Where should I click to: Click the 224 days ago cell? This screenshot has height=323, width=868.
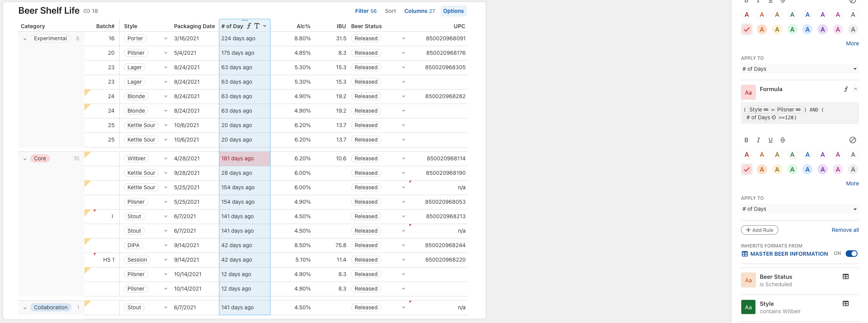245,38
